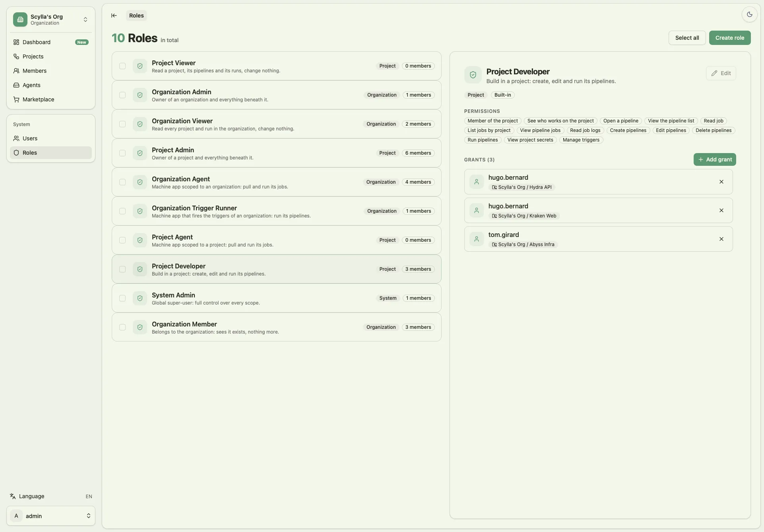764x532 pixels.
Task: Click the shield icon of Organization Member role
Action: tap(140, 327)
